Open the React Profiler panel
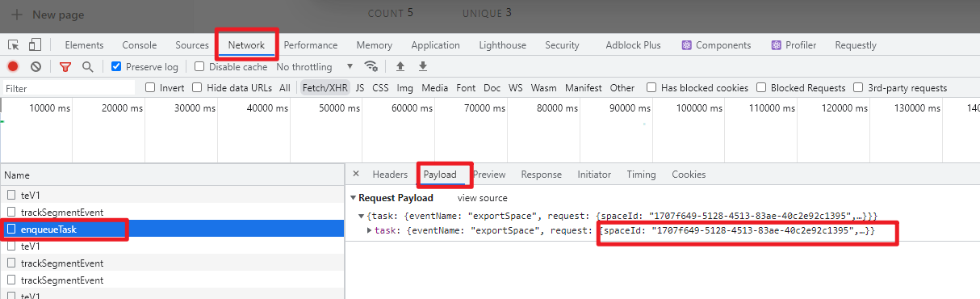The width and height of the screenshot is (980, 299). [794, 45]
